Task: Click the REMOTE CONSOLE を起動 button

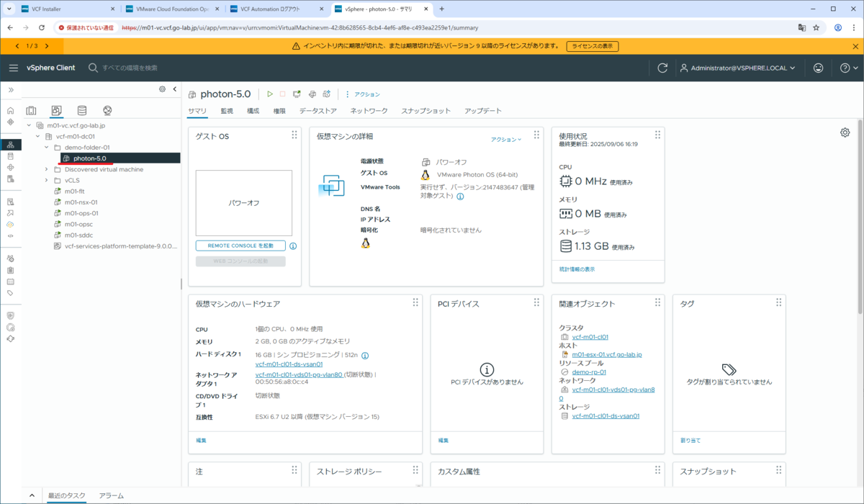Action: coord(240,246)
